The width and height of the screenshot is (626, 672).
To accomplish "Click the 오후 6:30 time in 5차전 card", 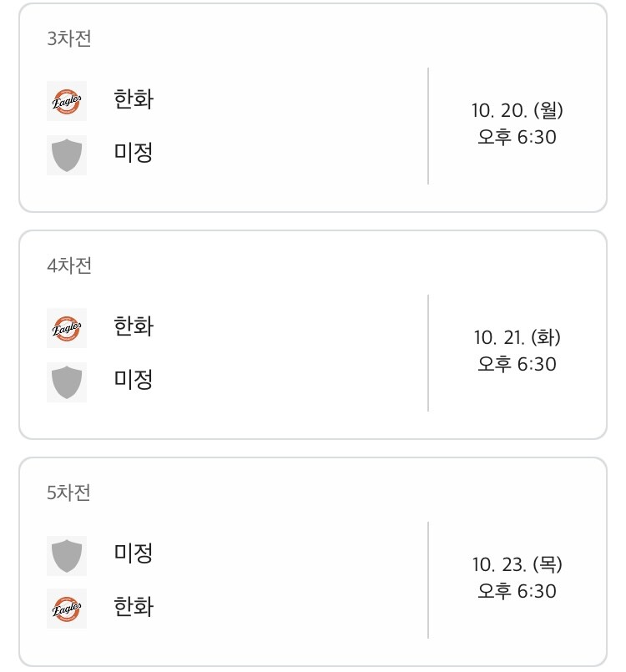I will click(x=517, y=591).
